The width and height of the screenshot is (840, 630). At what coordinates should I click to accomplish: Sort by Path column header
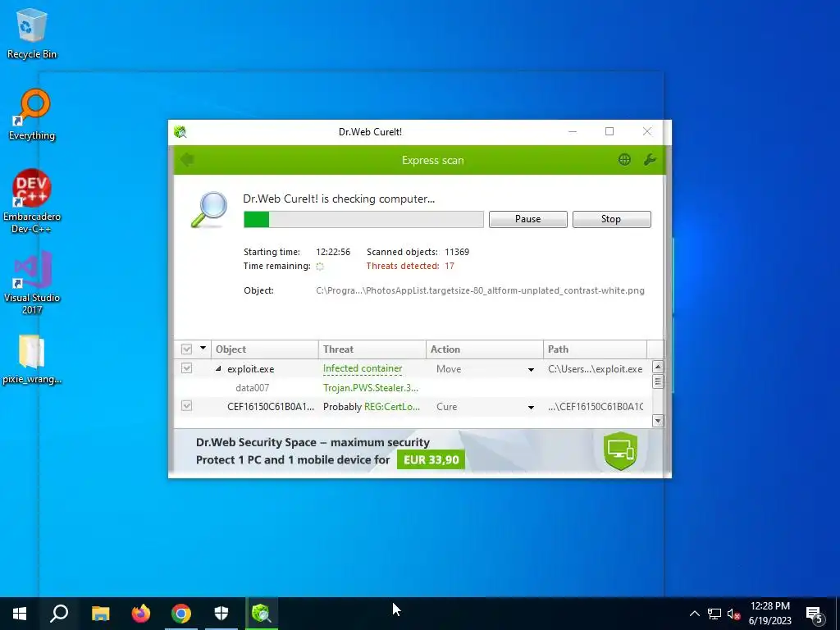point(596,349)
